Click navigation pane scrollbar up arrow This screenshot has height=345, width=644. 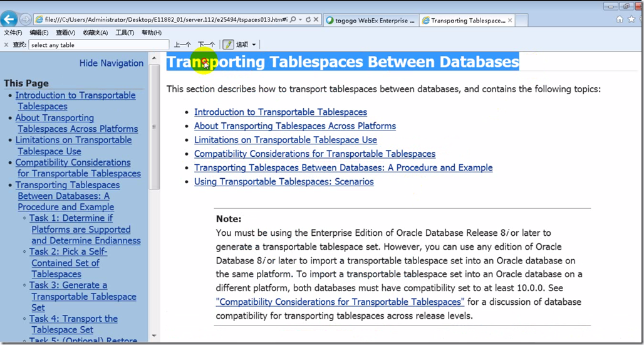(x=154, y=58)
